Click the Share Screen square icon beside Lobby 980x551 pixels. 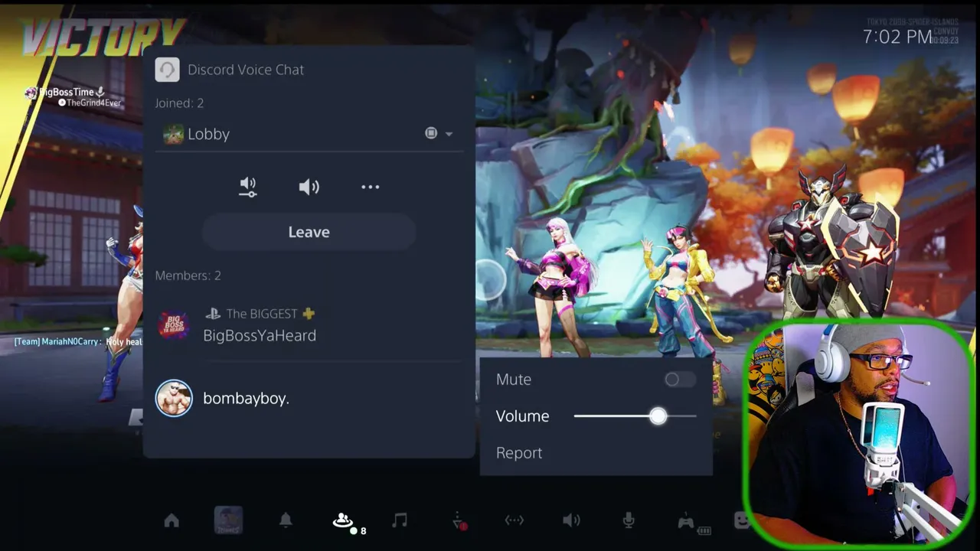[x=431, y=133]
